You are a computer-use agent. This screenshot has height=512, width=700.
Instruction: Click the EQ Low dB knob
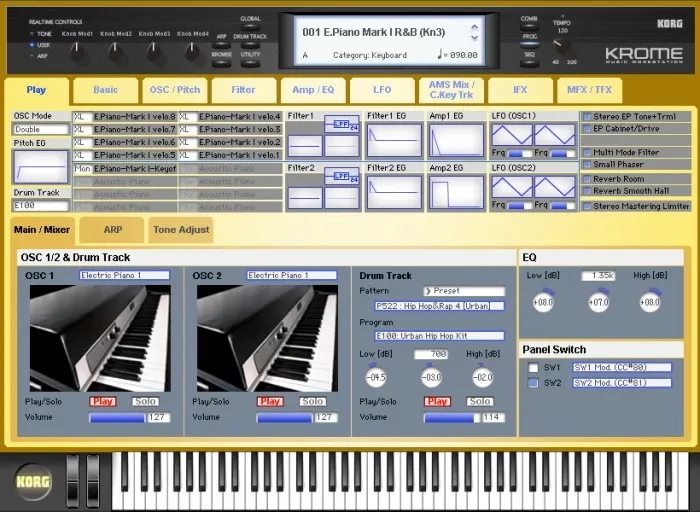pos(543,302)
